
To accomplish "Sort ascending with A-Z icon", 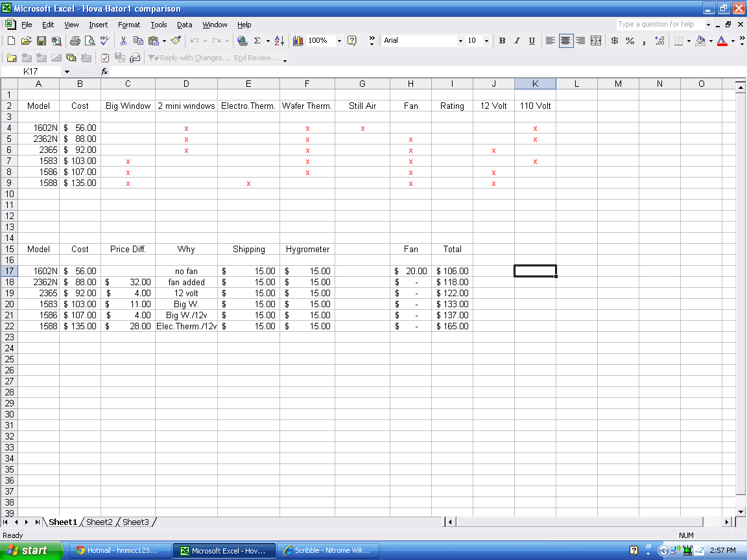I will pos(279,41).
